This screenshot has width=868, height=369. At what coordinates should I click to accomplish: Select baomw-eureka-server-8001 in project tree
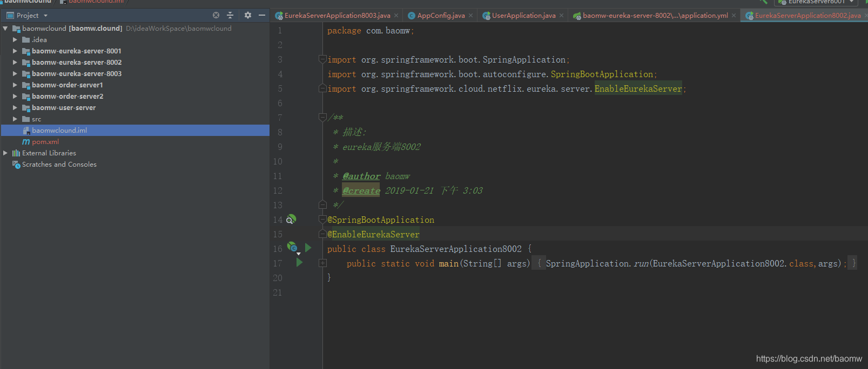(76, 51)
